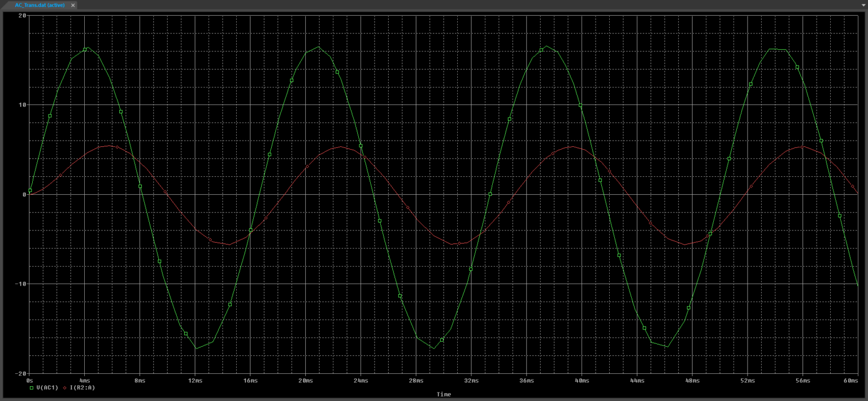Image resolution: width=868 pixels, height=401 pixels.
Task: Click the 20 y-axis label
Action: [23, 15]
